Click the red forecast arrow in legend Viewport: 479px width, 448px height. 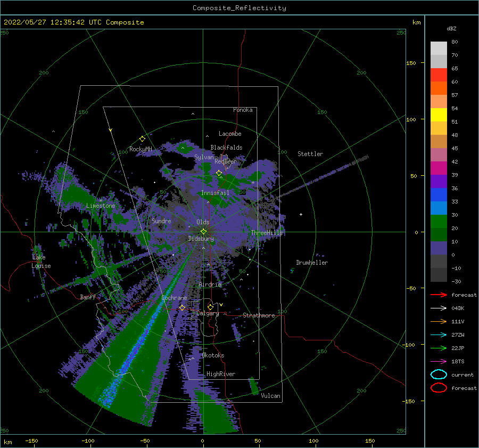tap(439, 295)
